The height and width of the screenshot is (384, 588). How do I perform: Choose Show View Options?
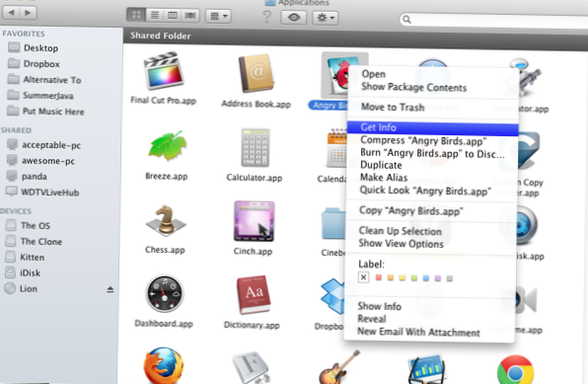pos(401,244)
